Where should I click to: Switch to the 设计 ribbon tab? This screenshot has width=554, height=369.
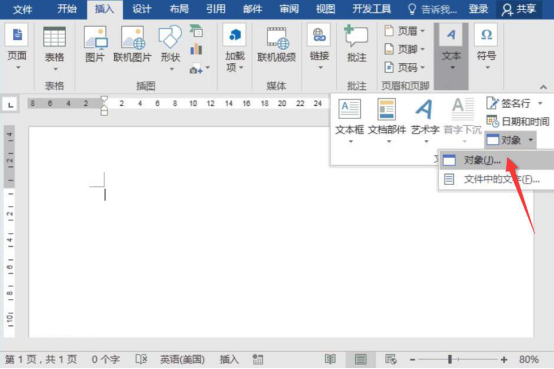(x=142, y=9)
